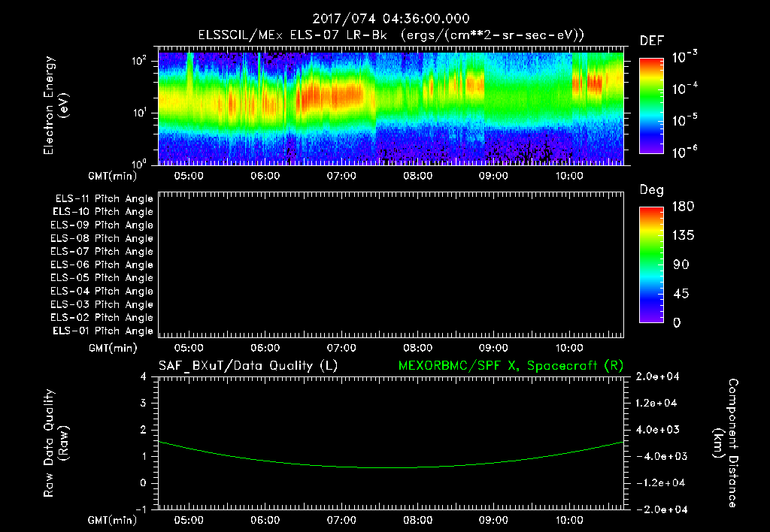Viewport: 770px width, 532px height.
Task: Click the 07:00 tick under the spectrogram
Action: pyautogui.click(x=341, y=176)
